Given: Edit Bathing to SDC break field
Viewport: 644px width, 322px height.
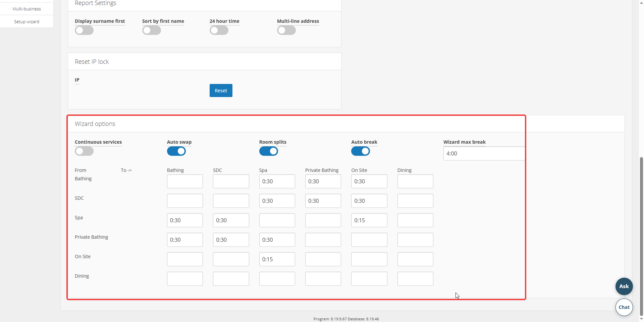Looking at the screenshot, I should [231, 181].
